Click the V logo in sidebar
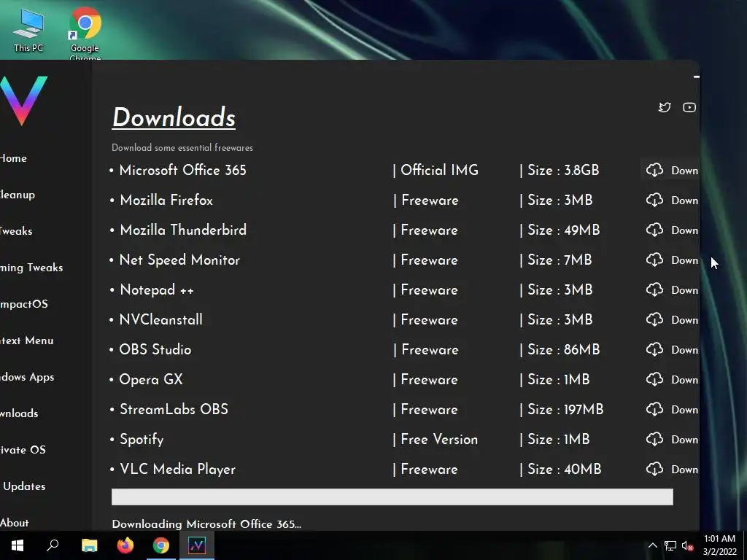This screenshot has width=747, height=560. 23,101
